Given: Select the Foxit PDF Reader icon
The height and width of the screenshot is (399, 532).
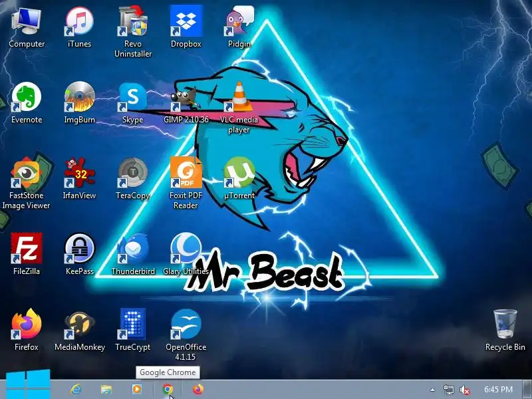Looking at the screenshot, I should point(186,173).
